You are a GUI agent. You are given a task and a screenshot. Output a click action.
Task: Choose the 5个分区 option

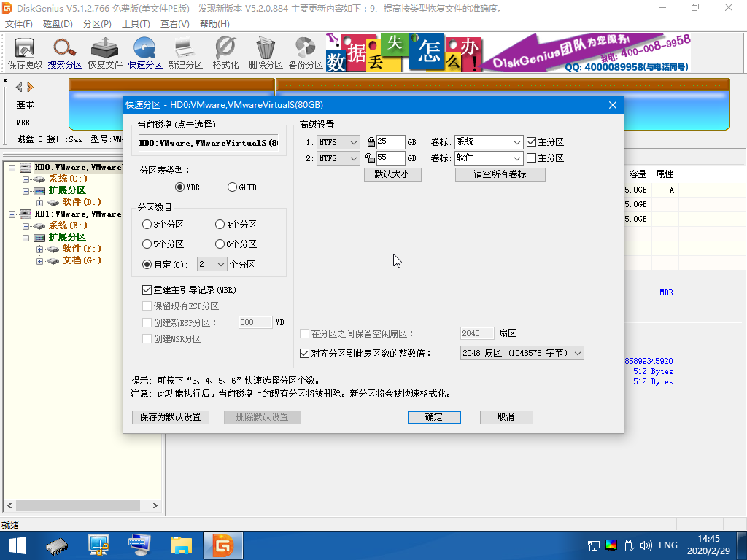[147, 244]
